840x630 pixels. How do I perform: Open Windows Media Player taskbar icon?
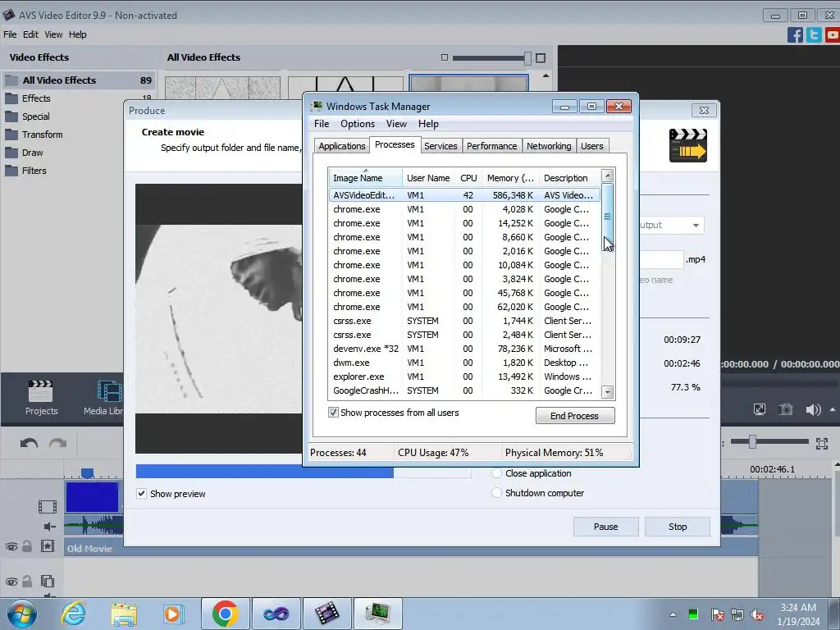[x=174, y=614]
